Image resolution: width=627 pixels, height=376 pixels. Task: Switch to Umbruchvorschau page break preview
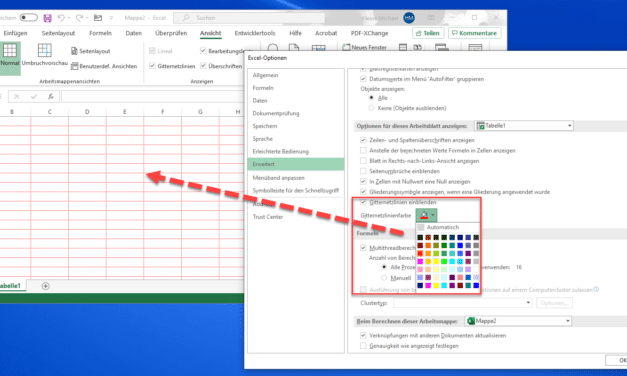pos(44,50)
